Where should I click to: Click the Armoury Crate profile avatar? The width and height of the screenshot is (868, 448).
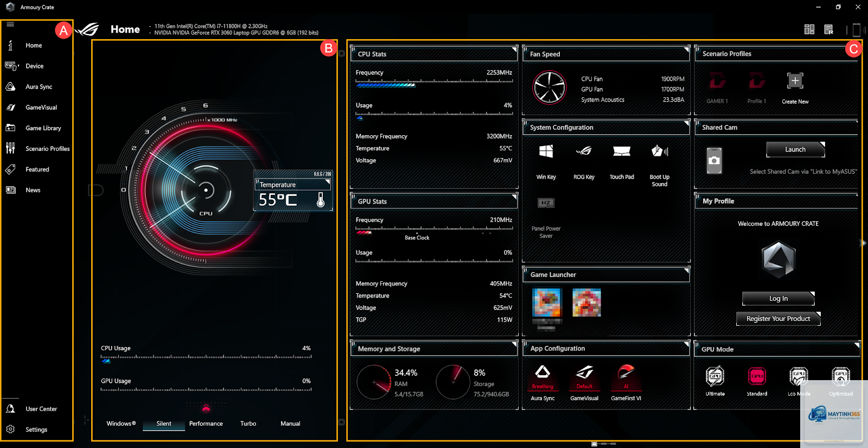click(778, 259)
